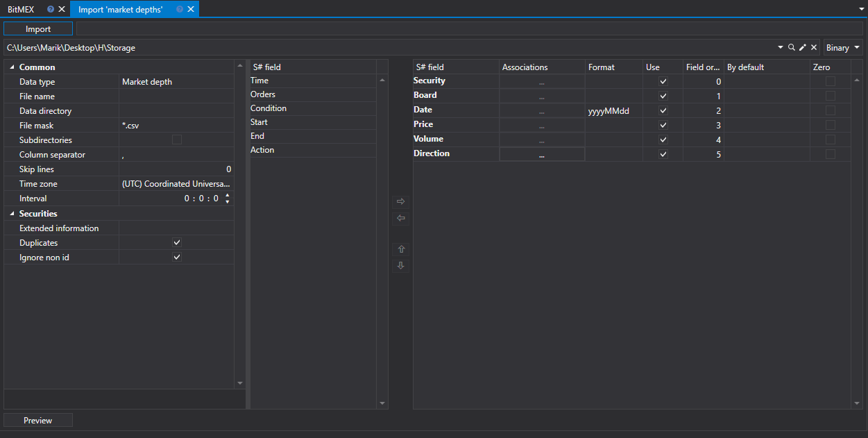The image size is (868, 438).
Task: Close the BitMEX tab
Action: 61,9
